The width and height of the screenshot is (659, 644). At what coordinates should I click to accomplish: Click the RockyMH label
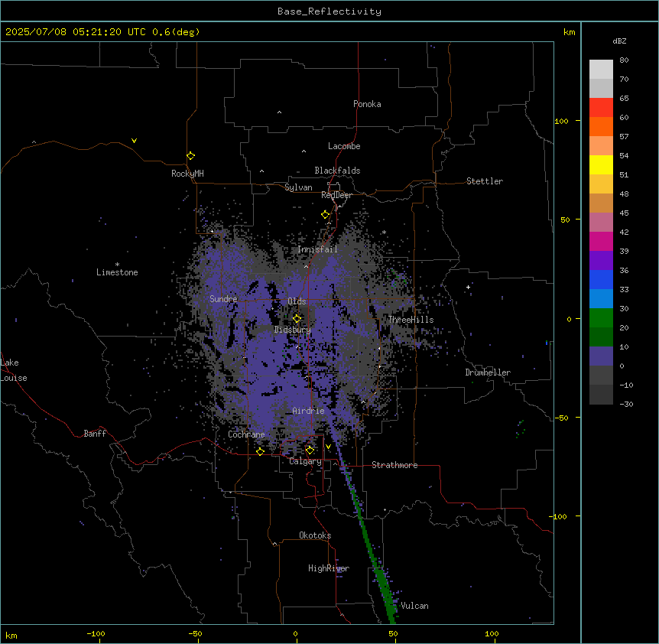(x=187, y=174)
